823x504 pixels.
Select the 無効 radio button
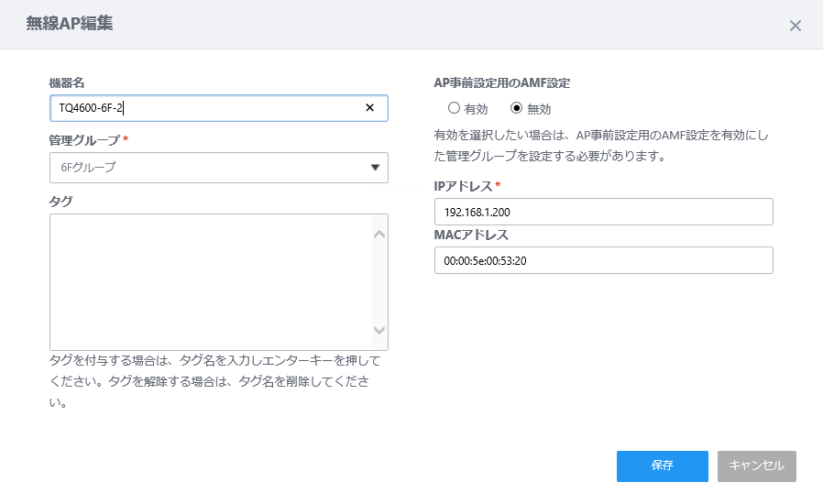[x=517, y=108]
